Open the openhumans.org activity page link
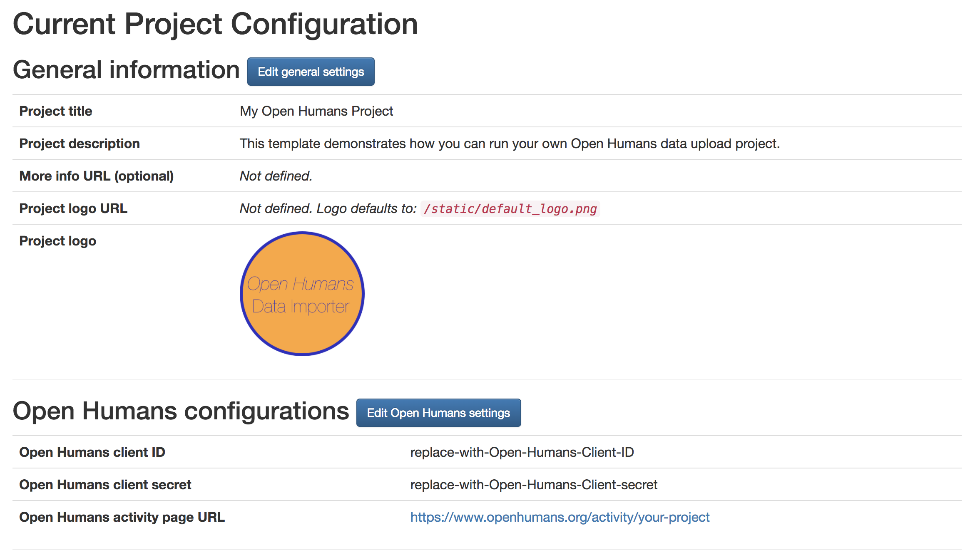Viewport: 975px width, 560px height. tap(560, 517)
